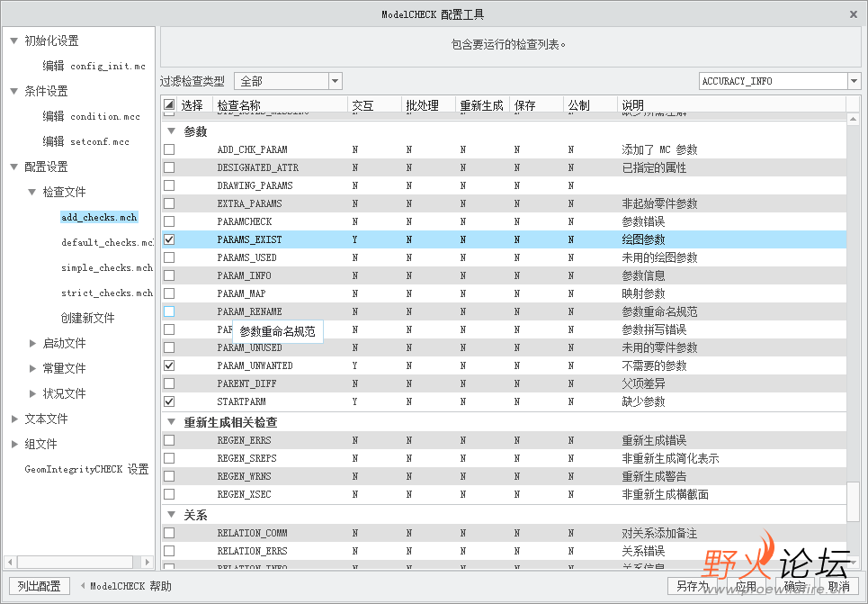Image resolution: width=868 pixels, height=604 pixels.
Task: Check the REGEN_XSEC checkbox
Action: (x=169, y=494)
